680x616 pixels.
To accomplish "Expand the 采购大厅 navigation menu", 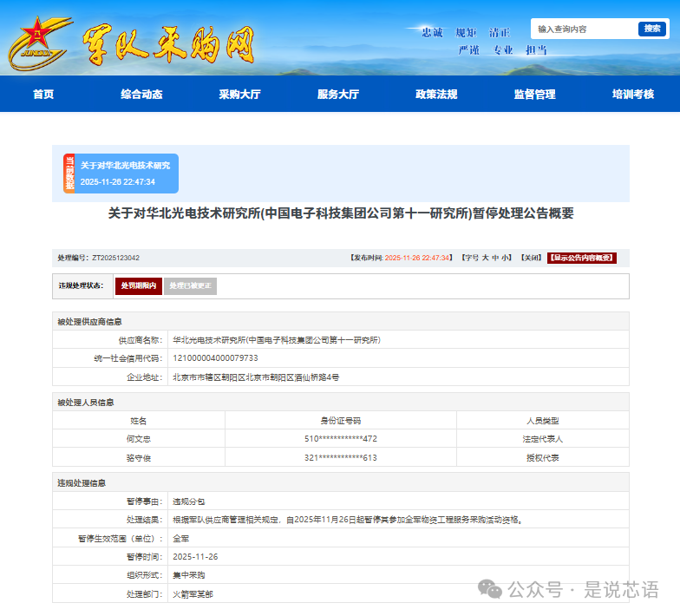I will coord(239,95).
